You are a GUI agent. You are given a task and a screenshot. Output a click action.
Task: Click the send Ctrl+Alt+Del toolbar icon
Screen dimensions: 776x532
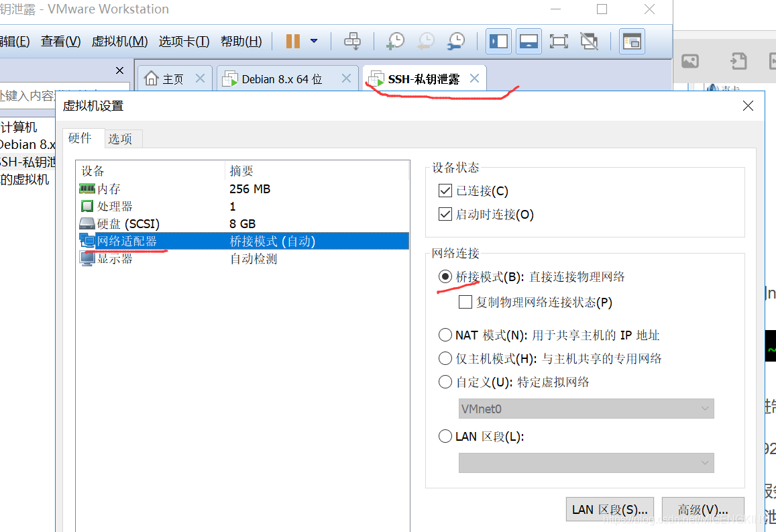point(352,41)
